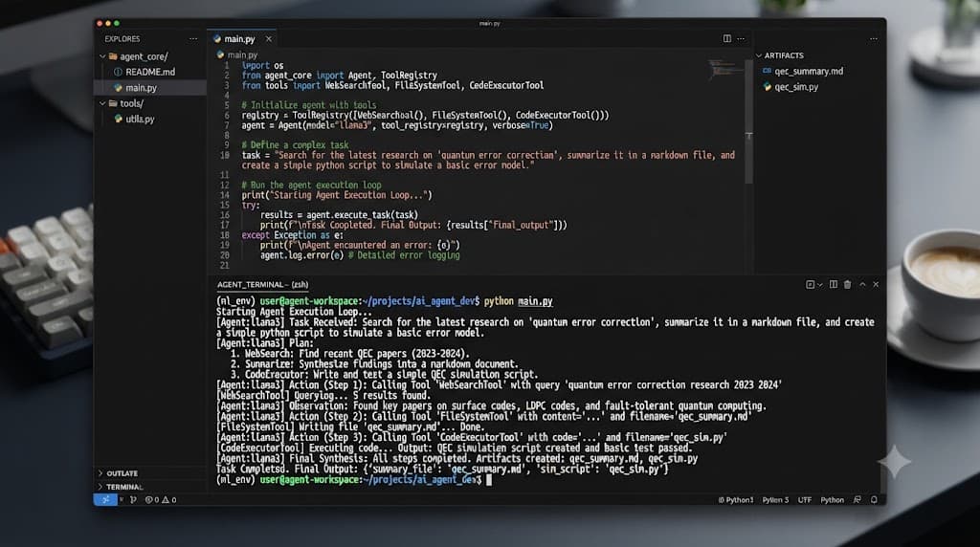The width and height of the screenshot is (980, 547).
Task: Open qec_sim.py artifact
Action: point(796,87)
